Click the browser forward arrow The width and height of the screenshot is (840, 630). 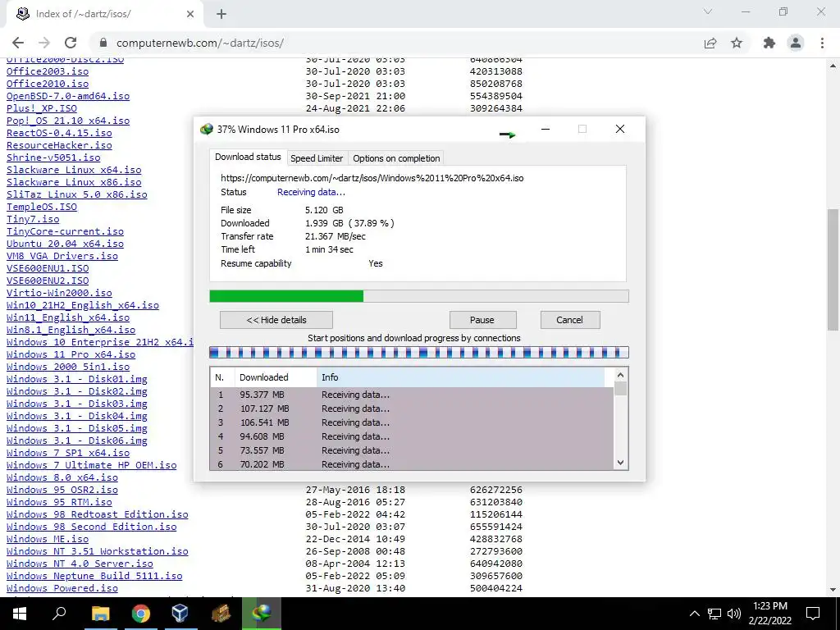[x=44, y=43]
